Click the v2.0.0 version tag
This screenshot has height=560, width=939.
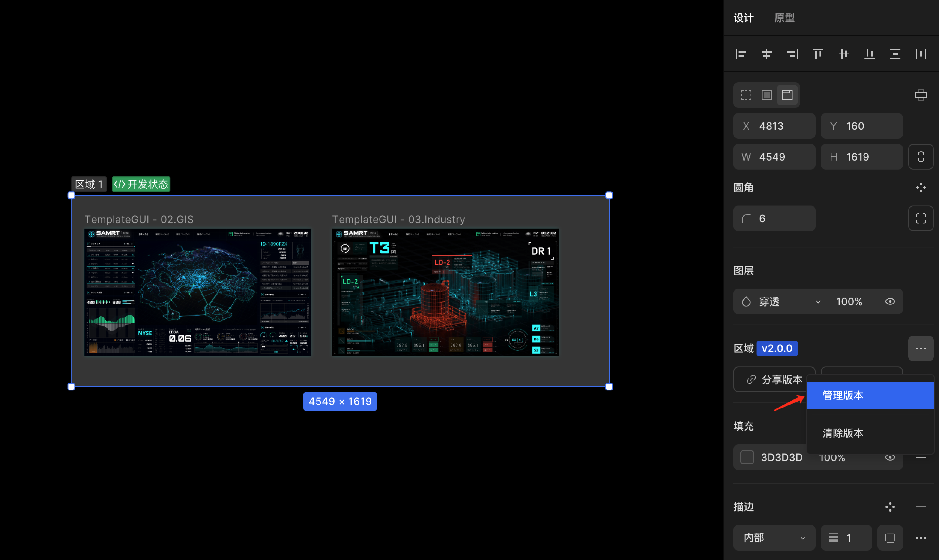[x=777, y=348]
